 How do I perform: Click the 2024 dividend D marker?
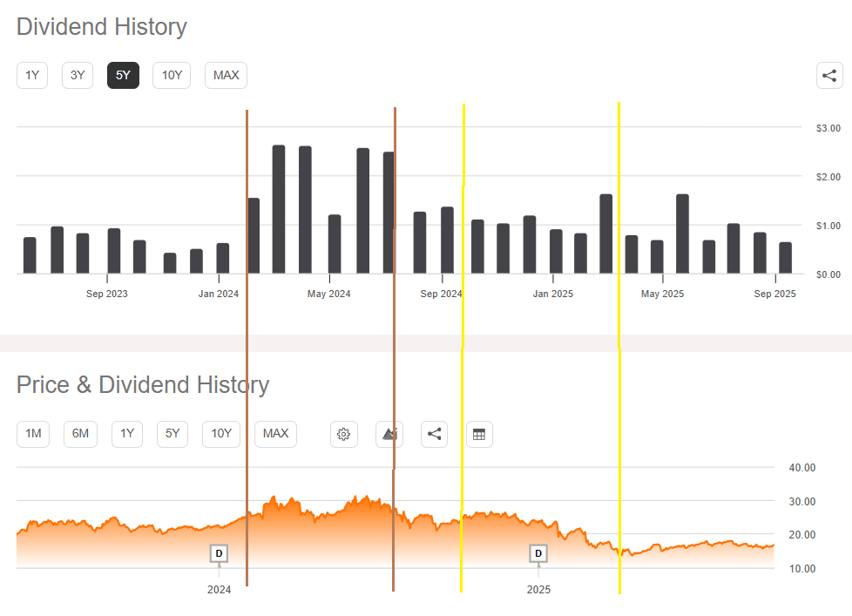click(219, 553)
